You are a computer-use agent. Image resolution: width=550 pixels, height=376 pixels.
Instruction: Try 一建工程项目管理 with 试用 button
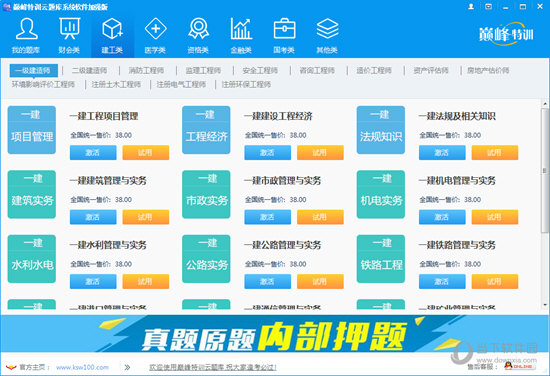(146, 153)
